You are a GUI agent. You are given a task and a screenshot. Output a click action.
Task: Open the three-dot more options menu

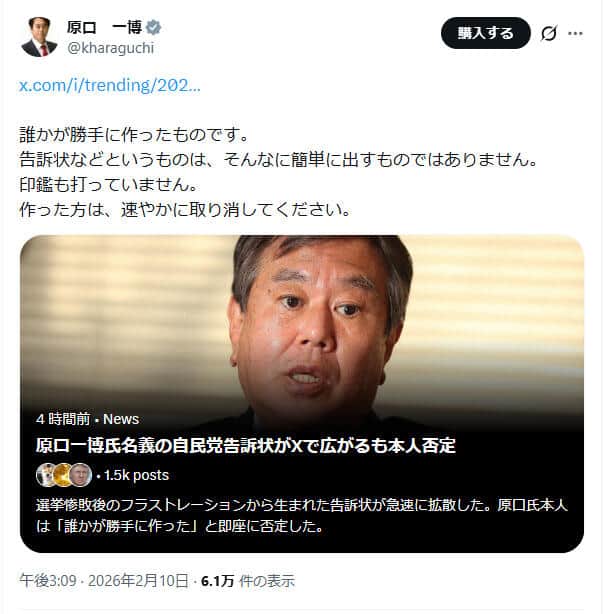click(x=575, y=34)
